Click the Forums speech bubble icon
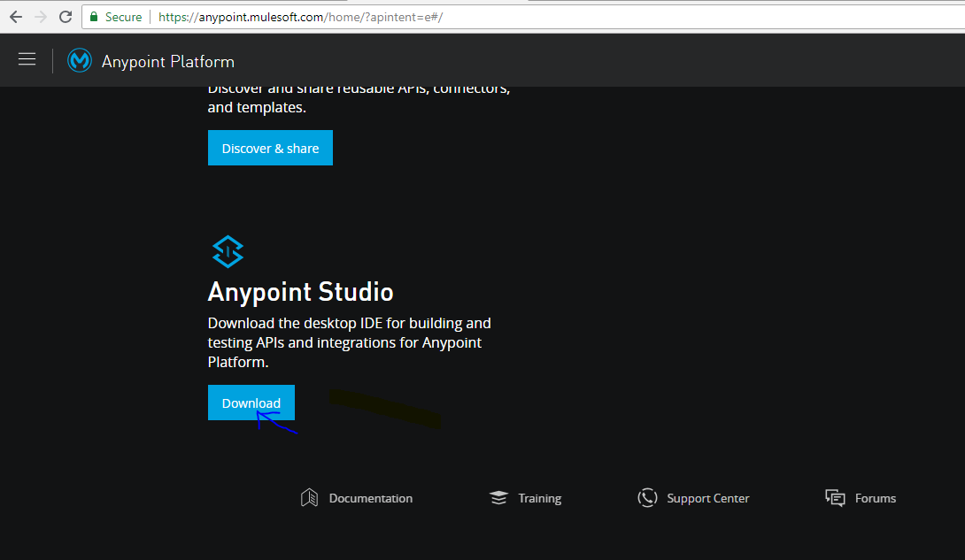Image resolution: width=965 pixels, height=560 pixels. (x=833, y=497)
